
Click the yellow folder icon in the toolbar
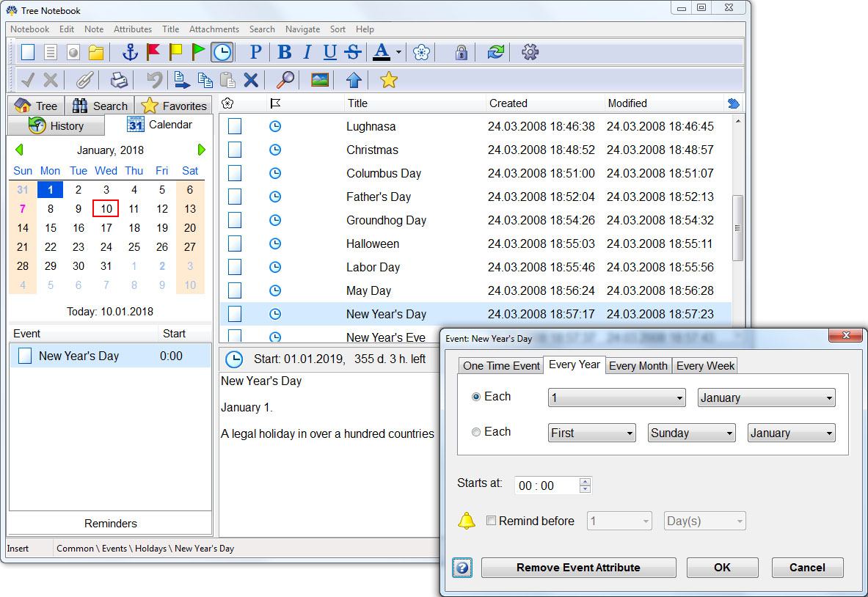(96, 52)
